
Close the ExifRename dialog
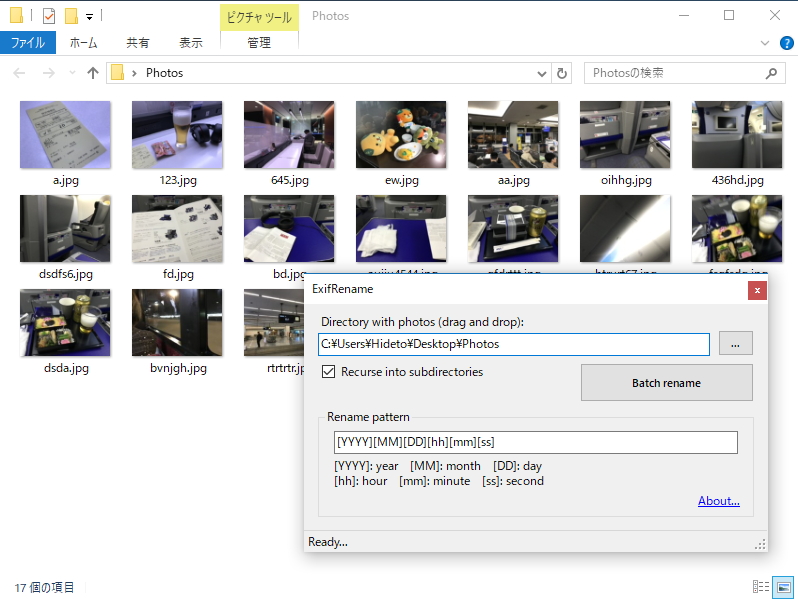pyautogui.click(x=757, y=291)
